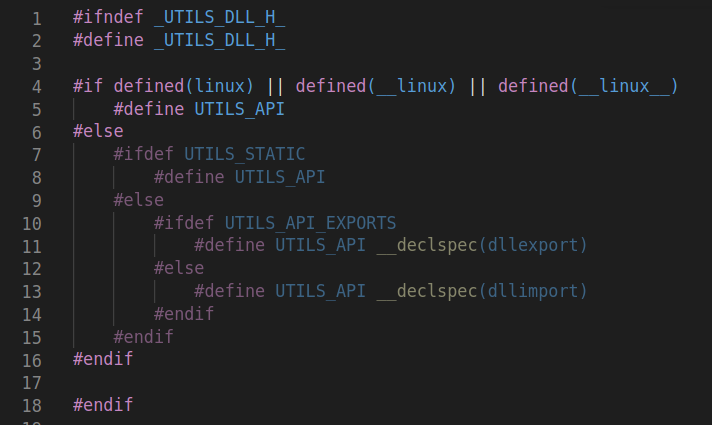This screenshot has width=712, height=425.
Task: Click UTILS_API_EXPORTS identifier
Action: pyautogui.click(x=310, y=223)
